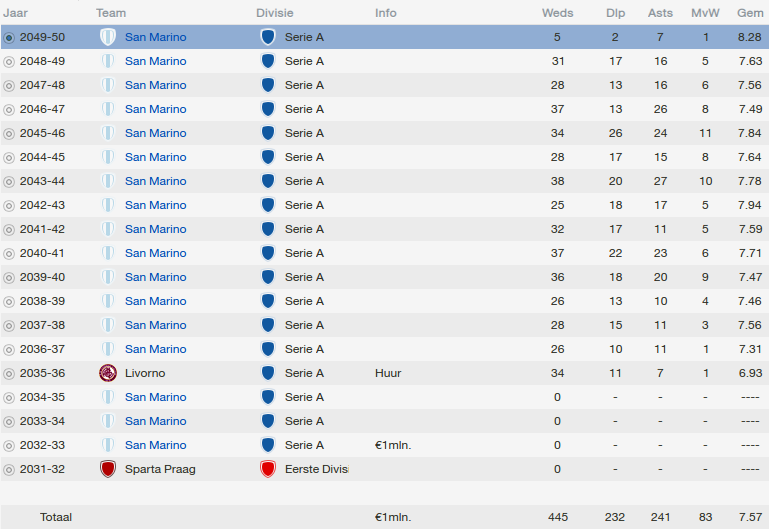
Task: Click Serie A shield in 2035-36 row
Action: coord(268,373)
